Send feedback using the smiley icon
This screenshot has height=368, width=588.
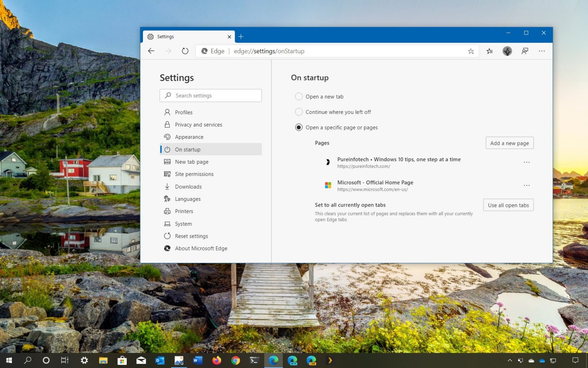tap(525, 51)
